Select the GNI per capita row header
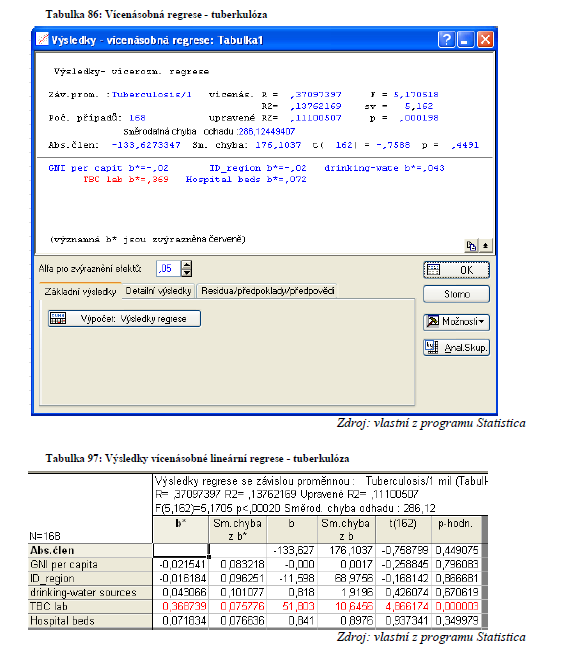The width and height of the screenshot is (565, 658). pyautogui.click(x=90, y=564)
